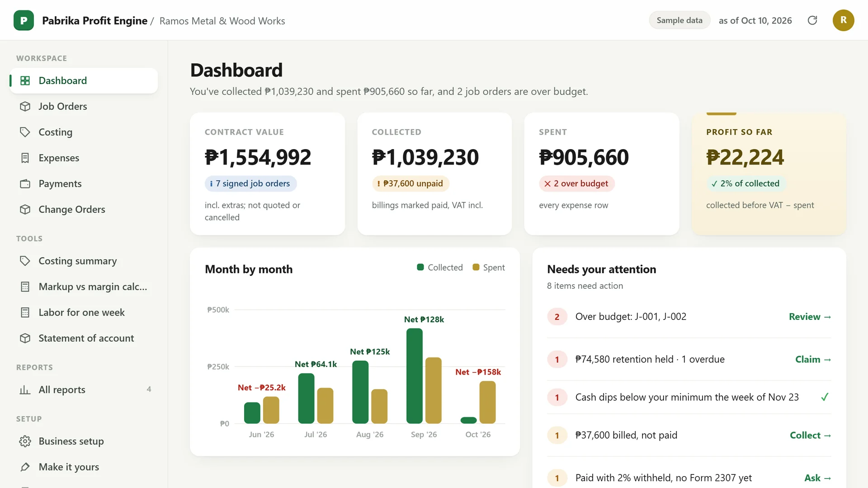Open Job Orders in the sidebar
The width and height of the screenshot is (868, 488).
84,106
